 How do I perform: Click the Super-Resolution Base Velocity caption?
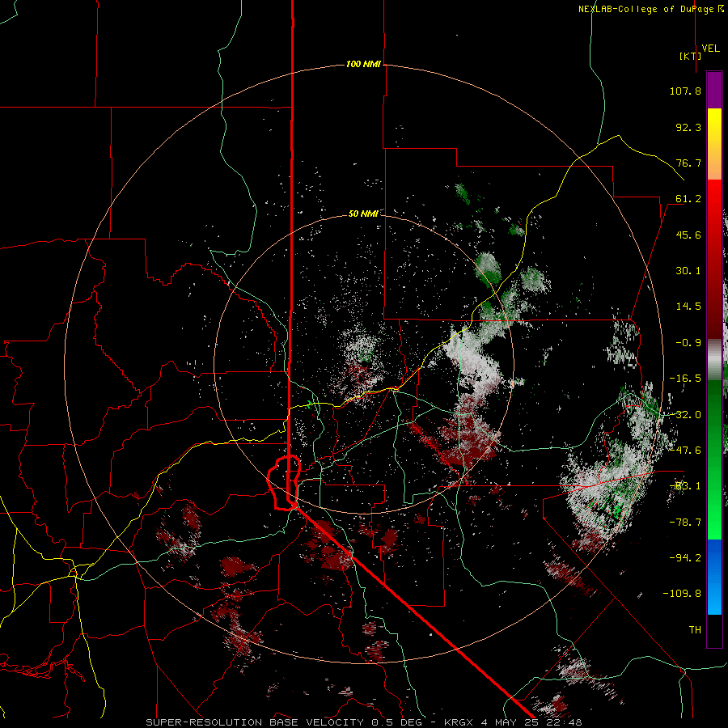click(x=363, y=722)
